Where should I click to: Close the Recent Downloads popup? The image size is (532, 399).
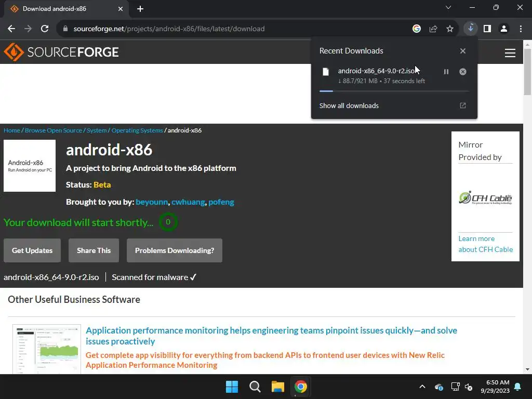click(463, 51)
